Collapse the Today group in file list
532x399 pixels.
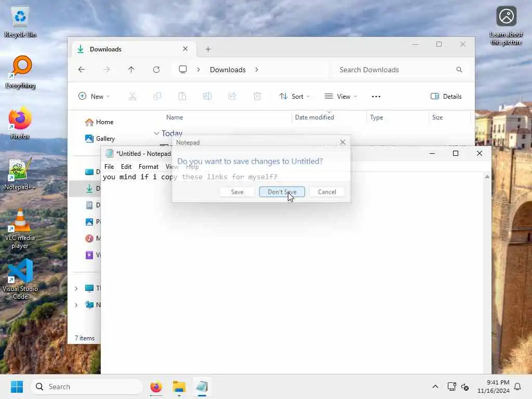click(156, 134)
